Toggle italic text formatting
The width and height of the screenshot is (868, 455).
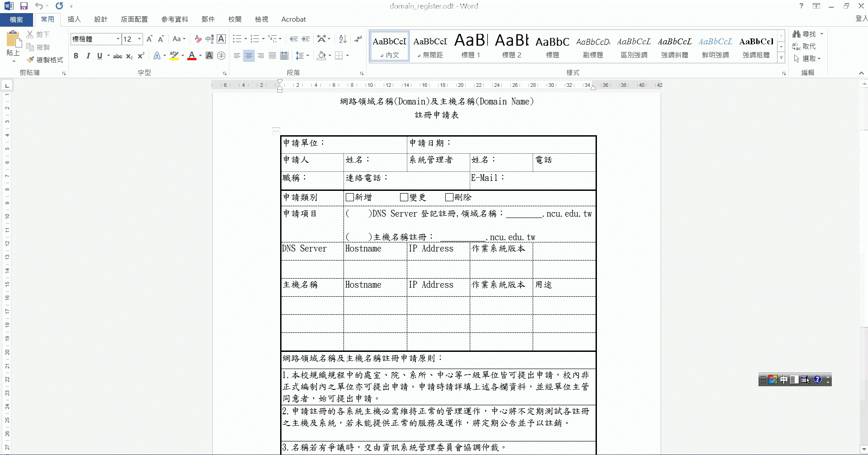tap(88, 56)
